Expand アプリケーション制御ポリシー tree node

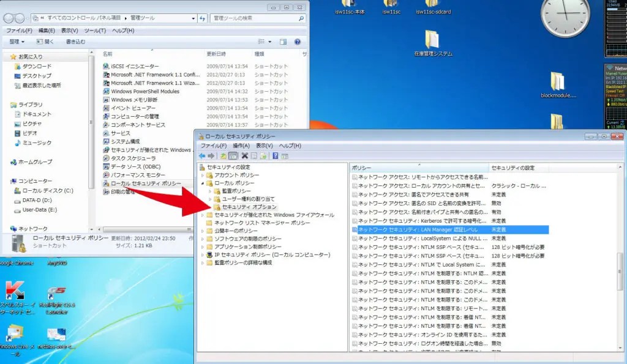coord(203,247)
